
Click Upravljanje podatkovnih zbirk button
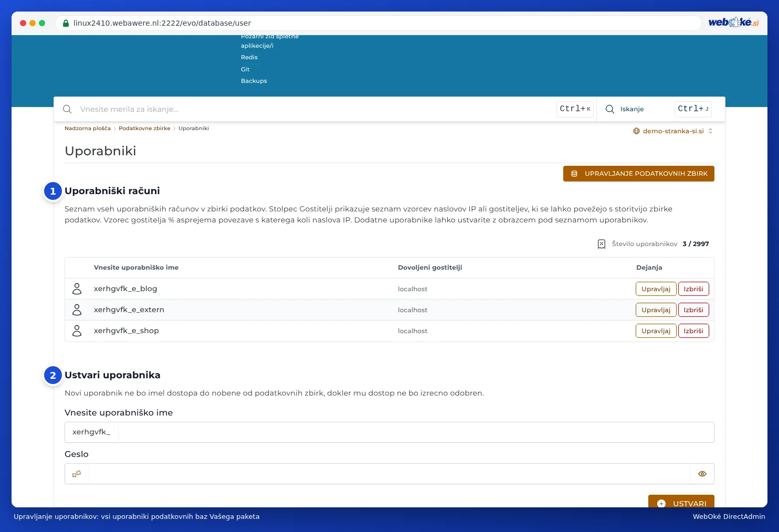coord(639,174)
